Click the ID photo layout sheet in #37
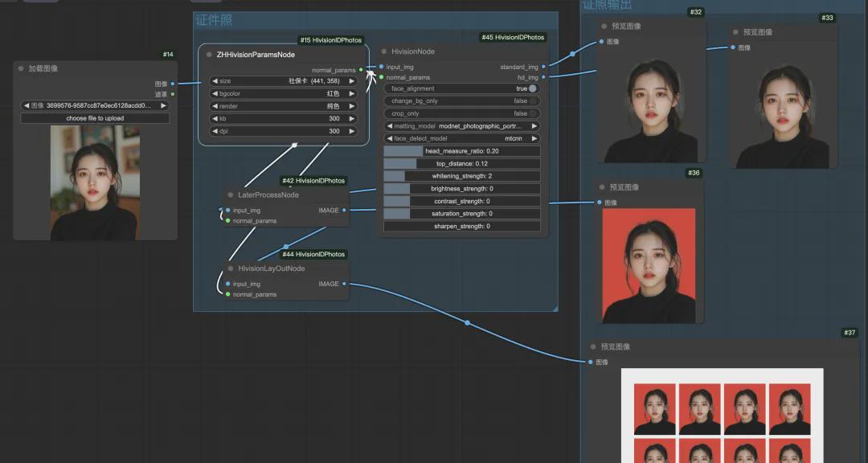868x463 pixels. point(723,416)
